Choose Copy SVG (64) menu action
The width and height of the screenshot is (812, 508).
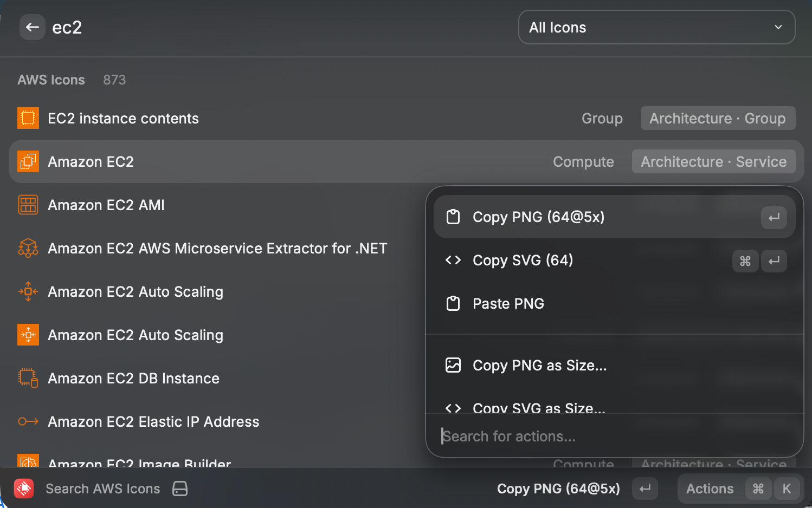(x=614, y=260)
